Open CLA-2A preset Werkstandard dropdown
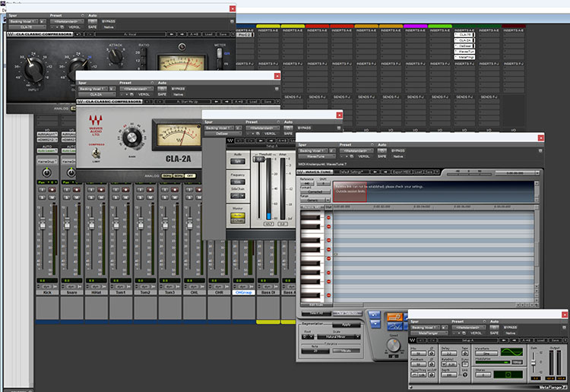 click(x=136, y=89)
